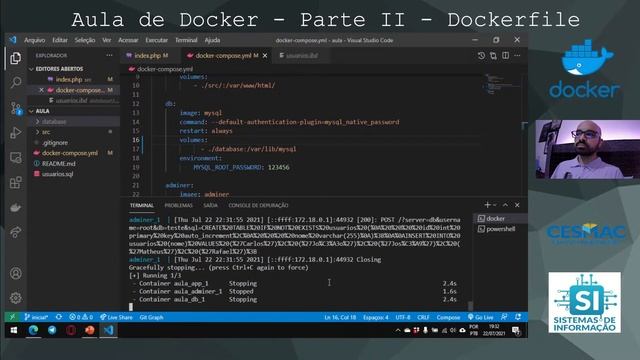Open the Manage gear icon

pyautogui.click(x=16, y=298)
